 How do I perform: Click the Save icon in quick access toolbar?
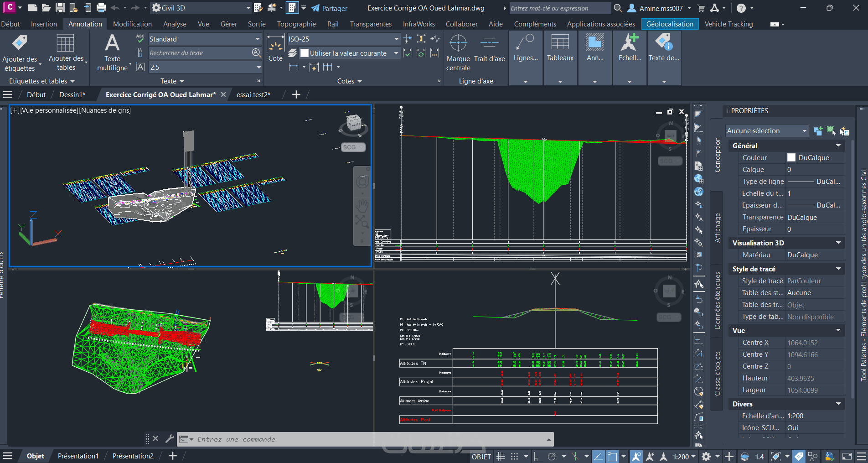coord(60,8)
